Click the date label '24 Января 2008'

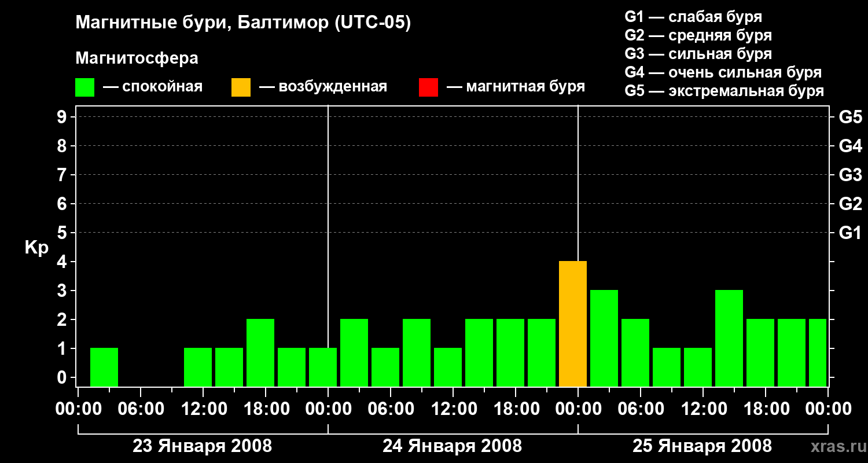pos(453,446)
